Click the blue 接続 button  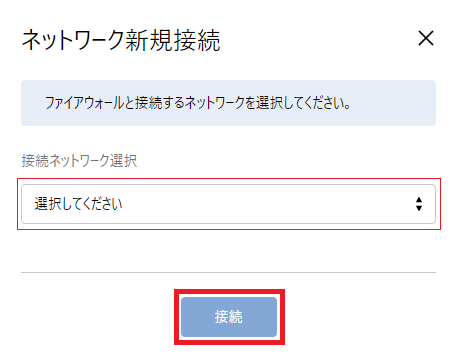tap(229, 317)
